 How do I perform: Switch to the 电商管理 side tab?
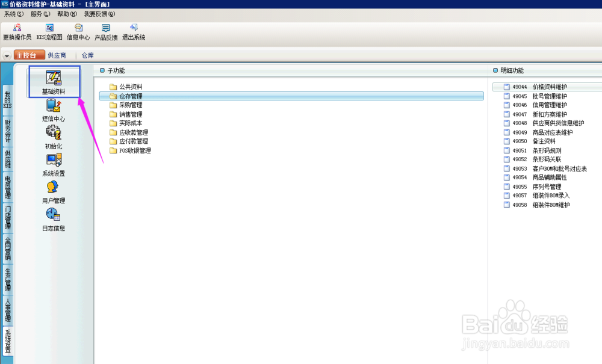pyautogui.click(x=8, y=187)
